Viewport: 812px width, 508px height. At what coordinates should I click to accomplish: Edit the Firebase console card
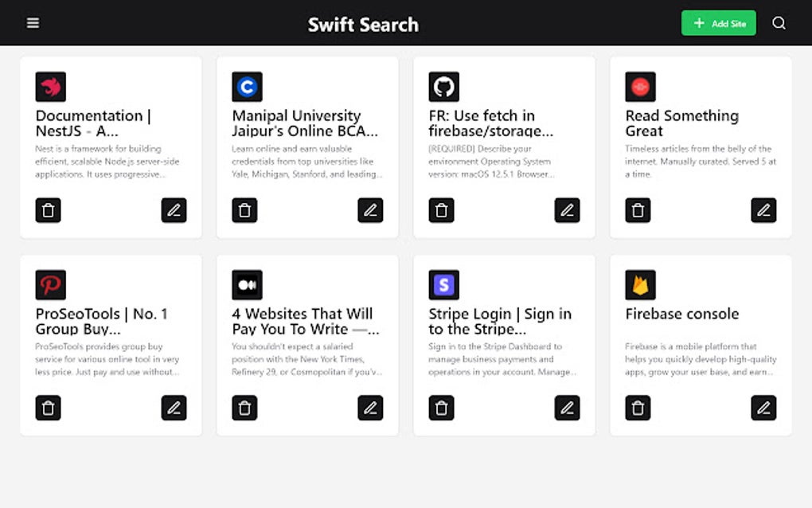(763, 408)
